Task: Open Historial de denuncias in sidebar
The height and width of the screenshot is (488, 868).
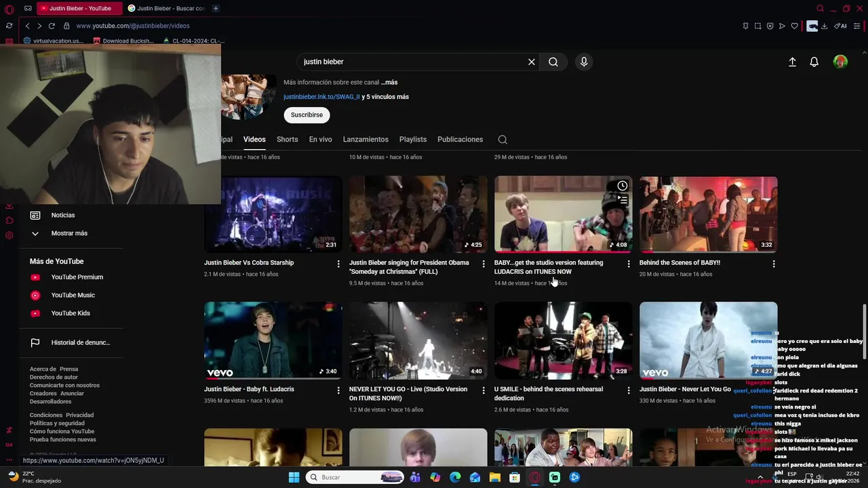Action: (70, 343)
